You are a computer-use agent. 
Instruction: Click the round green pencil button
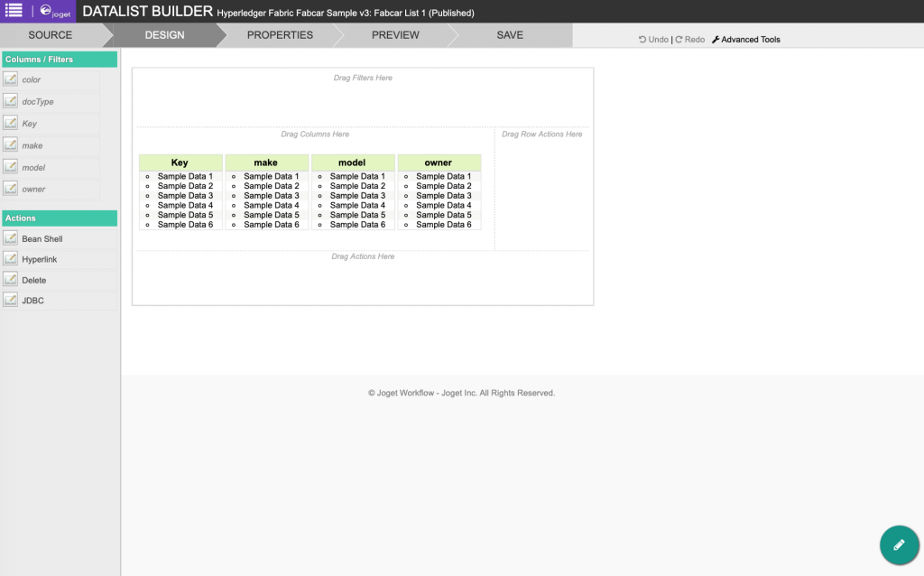[899, 545]
